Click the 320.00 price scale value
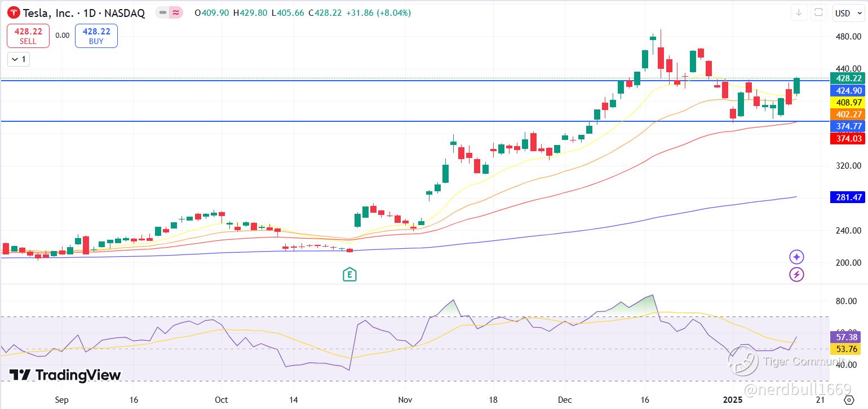Viewport: 868px width, 409px height. pyautogui.click(x=849, y=166)
